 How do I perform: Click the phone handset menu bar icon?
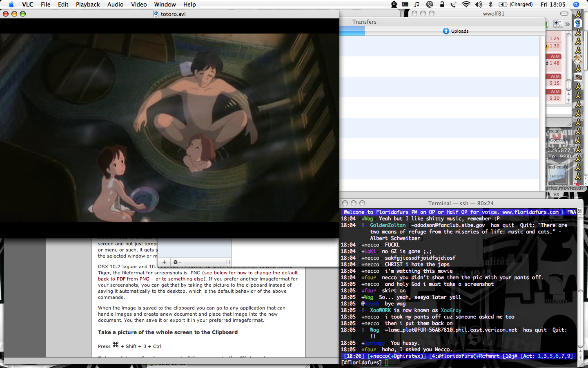click(454, 4)
